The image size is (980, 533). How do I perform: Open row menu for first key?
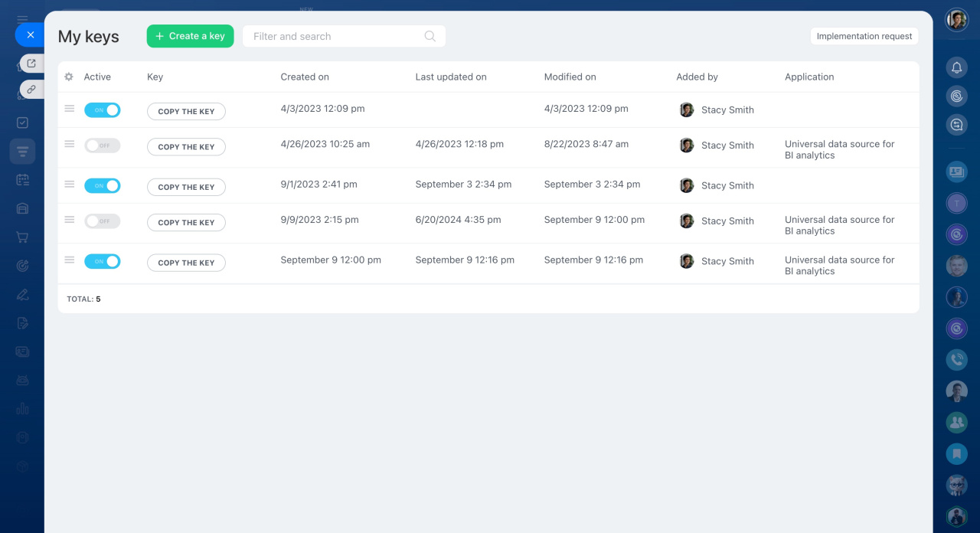[70, 109]
